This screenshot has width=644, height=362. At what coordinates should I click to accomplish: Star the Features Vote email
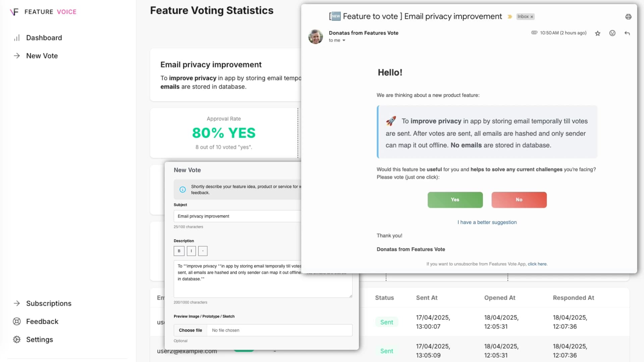tap(597, 33)
